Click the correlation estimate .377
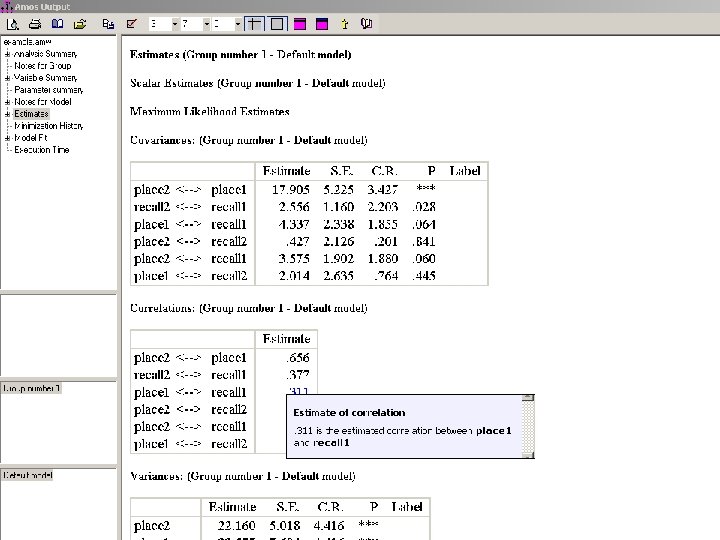Image resolution: width=720 pixels, height=540 pixels. [298, 375]
